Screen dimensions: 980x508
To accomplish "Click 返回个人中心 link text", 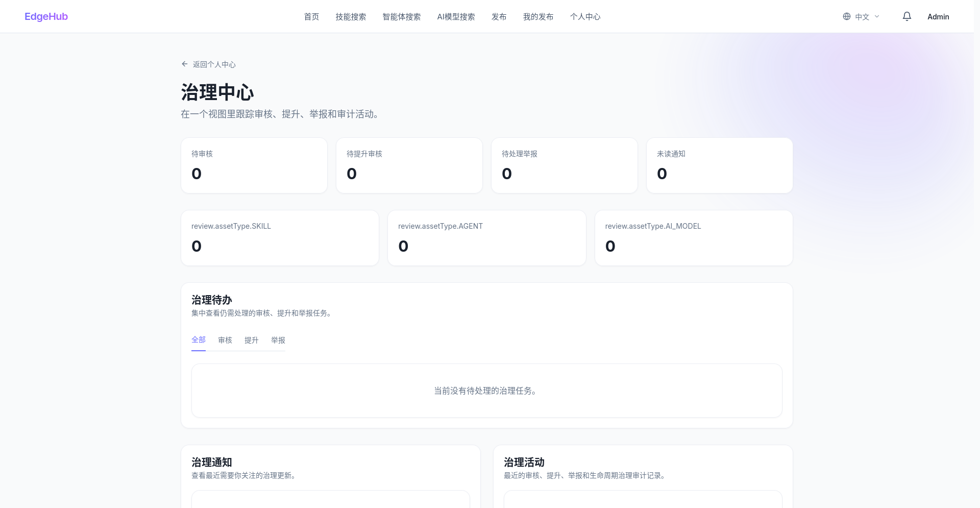I will pos(214,64).
